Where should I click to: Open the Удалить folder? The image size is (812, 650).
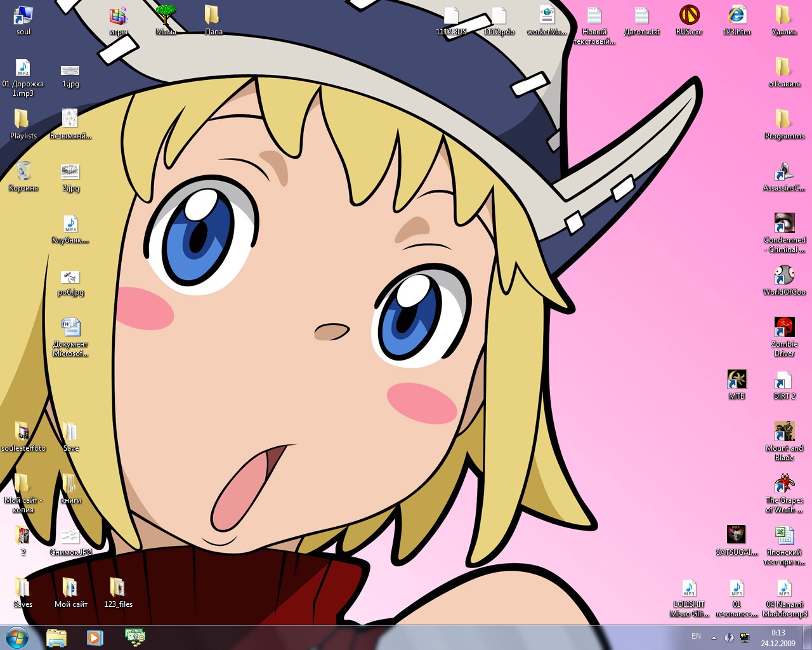pos(784,20)
